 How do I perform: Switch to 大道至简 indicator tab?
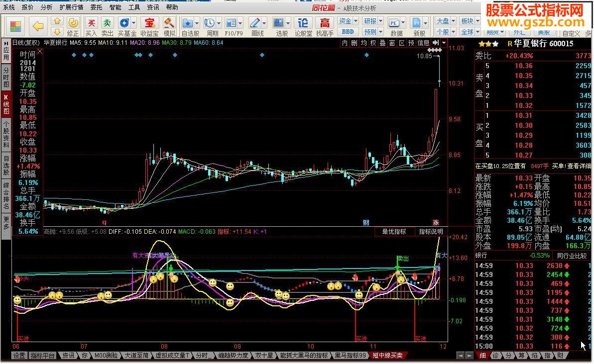point(136,355)
